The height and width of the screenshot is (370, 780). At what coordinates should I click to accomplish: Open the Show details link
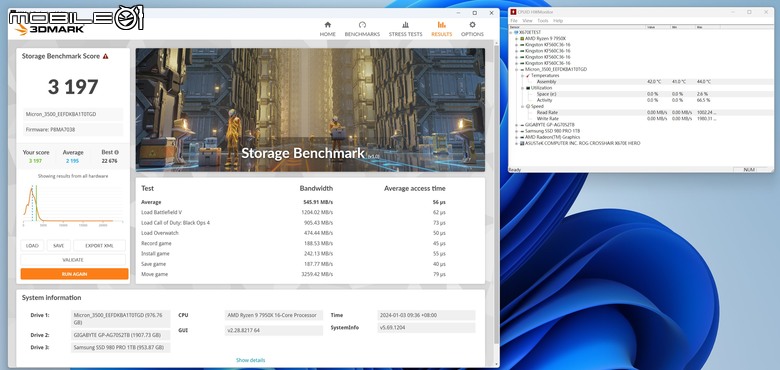250,360
